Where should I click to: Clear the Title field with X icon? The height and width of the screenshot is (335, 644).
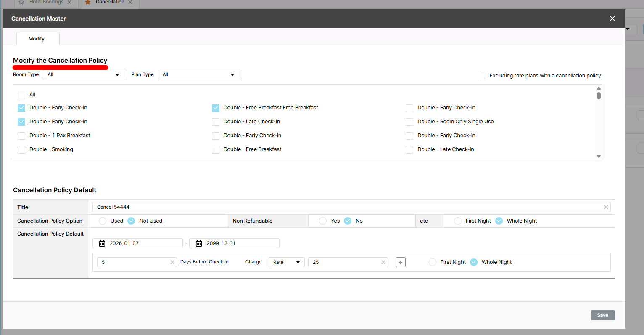tap(606, 207)
